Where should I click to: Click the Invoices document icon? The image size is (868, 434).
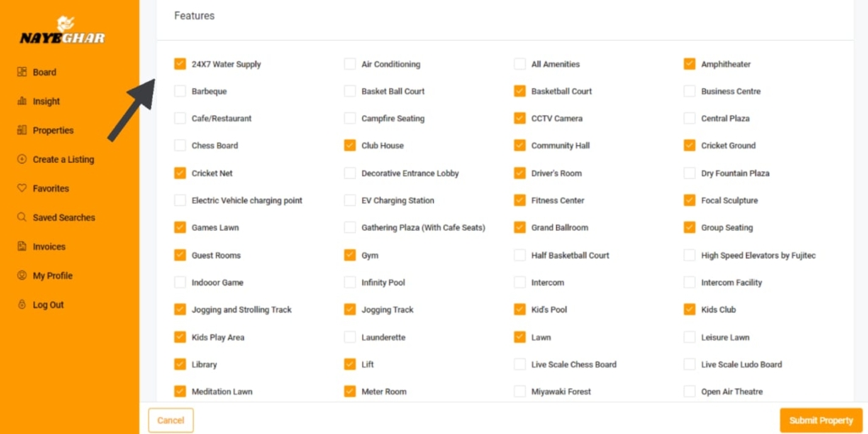pos(22,247)
